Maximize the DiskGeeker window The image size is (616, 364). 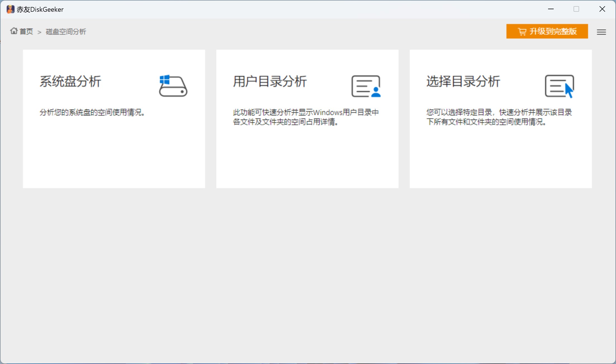tap(576, 9)
